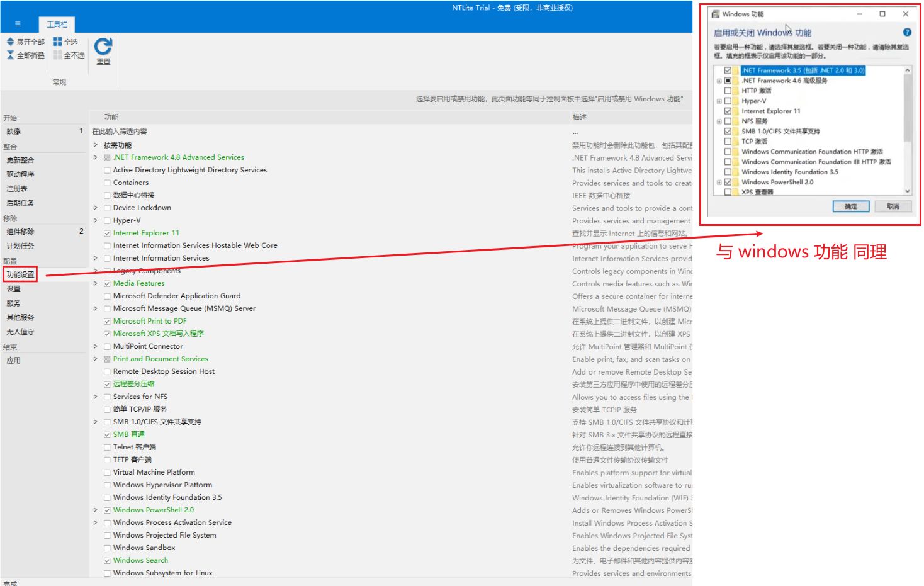Switch to the 工具栏 ribbon tab
The image size is (924, 586).
pos(57,25)
